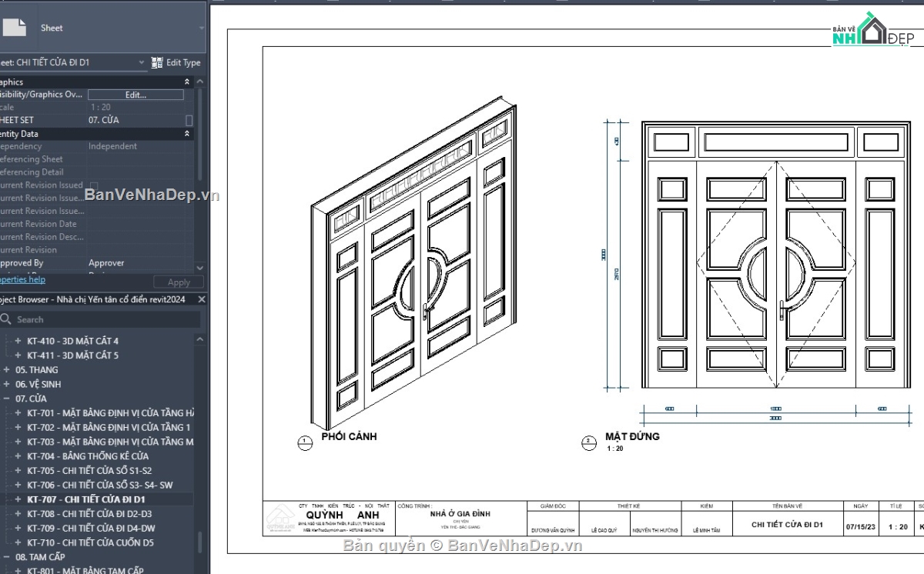Click the Sheet type icon in Properties
The image size is (924, 574).
(14, 28)
